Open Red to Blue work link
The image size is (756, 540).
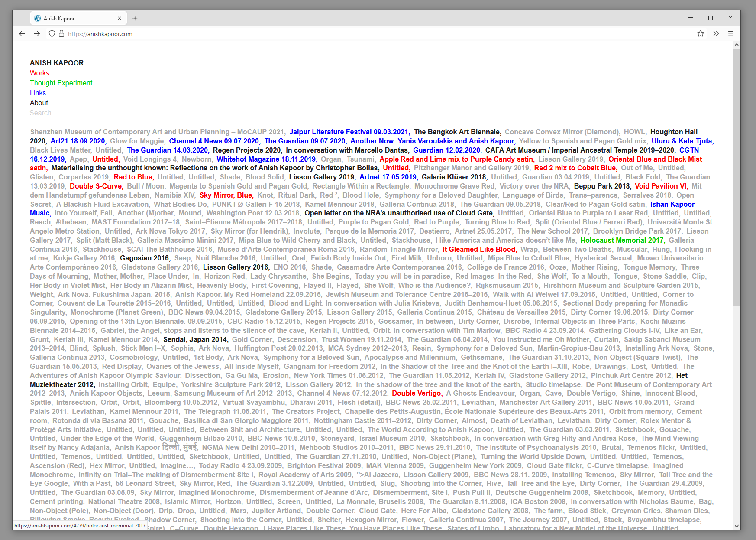133,177
